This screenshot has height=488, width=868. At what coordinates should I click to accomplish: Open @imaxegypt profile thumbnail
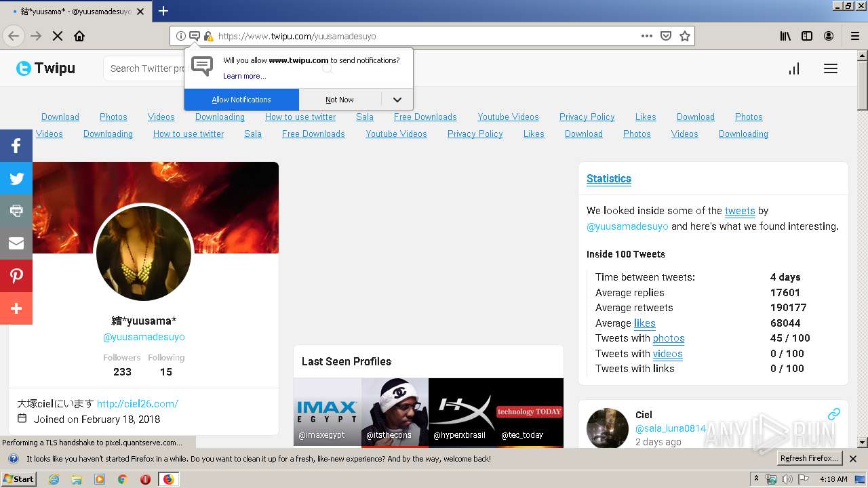[328, 412]
